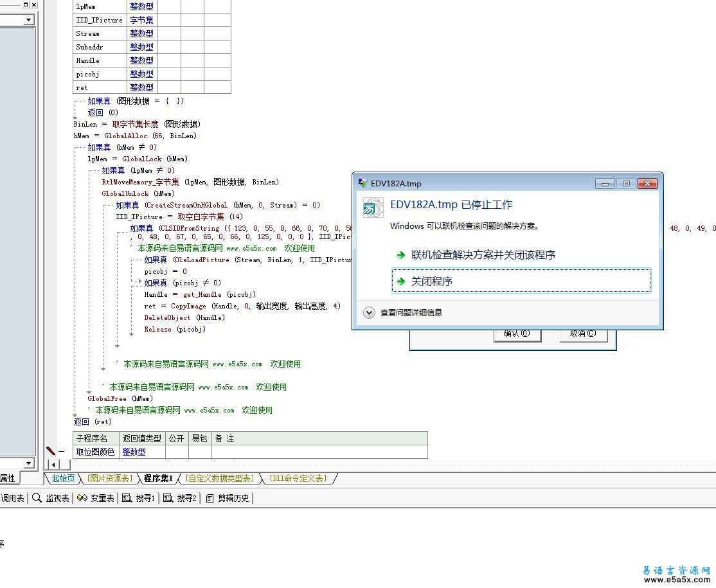Open the bottom dropdown arrow in left panel
This screenshot has width=716, height=588.
(28, 463)
